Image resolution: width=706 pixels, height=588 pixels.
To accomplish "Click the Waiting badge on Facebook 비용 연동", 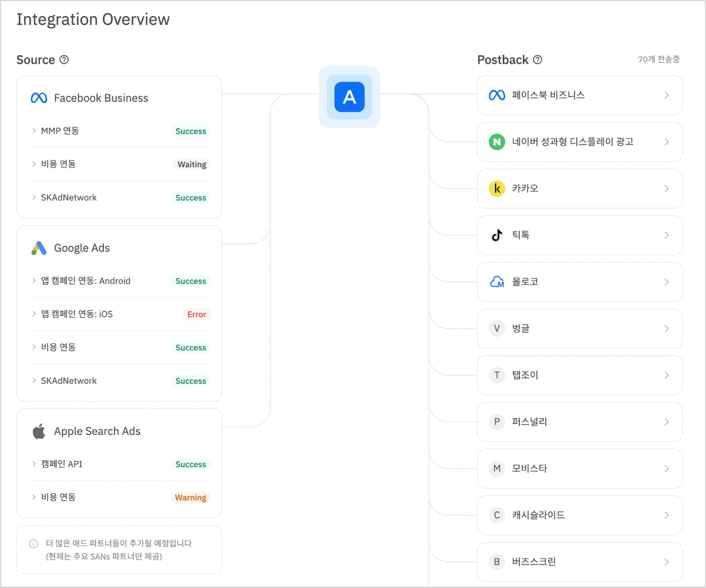I will [x=192, y=164].
